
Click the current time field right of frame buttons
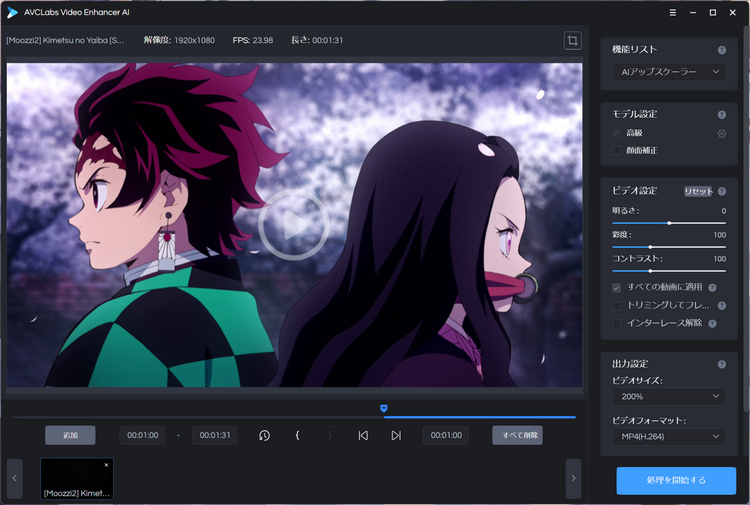tap(446, 435)
